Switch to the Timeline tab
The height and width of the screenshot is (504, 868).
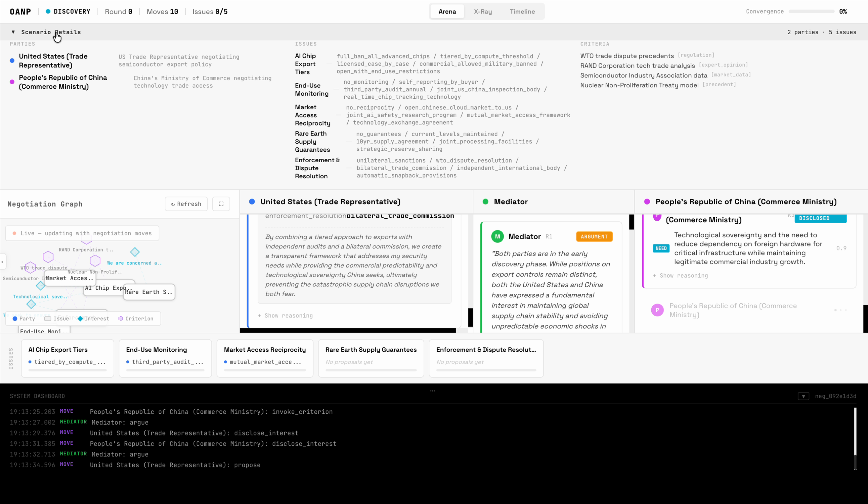pyautogui.click(x=522, y=12)
